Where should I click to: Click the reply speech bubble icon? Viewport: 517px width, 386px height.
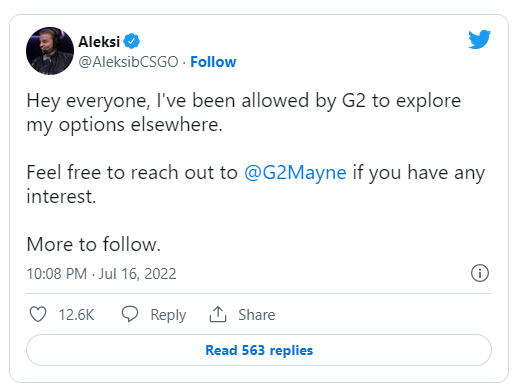tap(130, 314)
